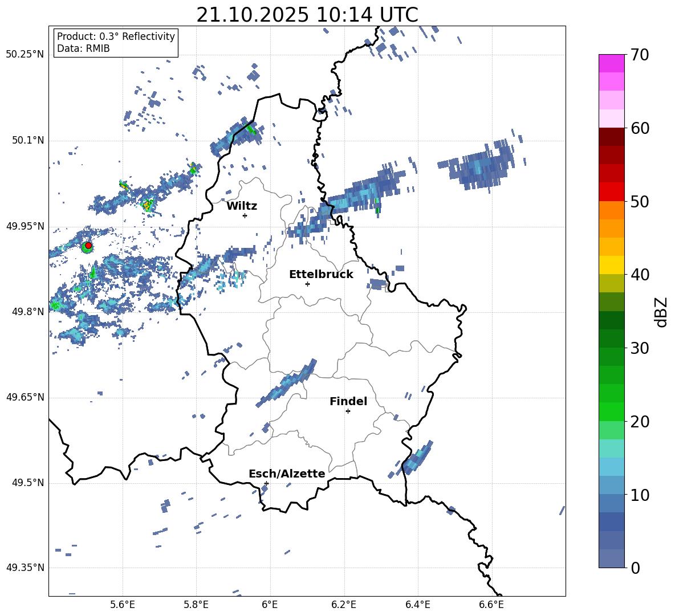Click the Ettelbruck cross marker
This screenshot has width=675, height=616.
pos(307,284)
